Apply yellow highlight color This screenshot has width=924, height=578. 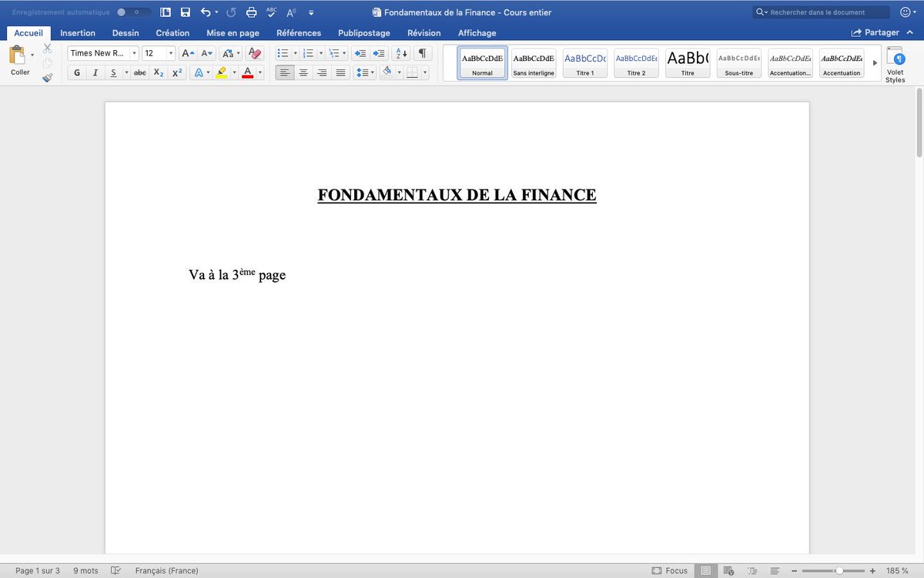pos(222,72)
